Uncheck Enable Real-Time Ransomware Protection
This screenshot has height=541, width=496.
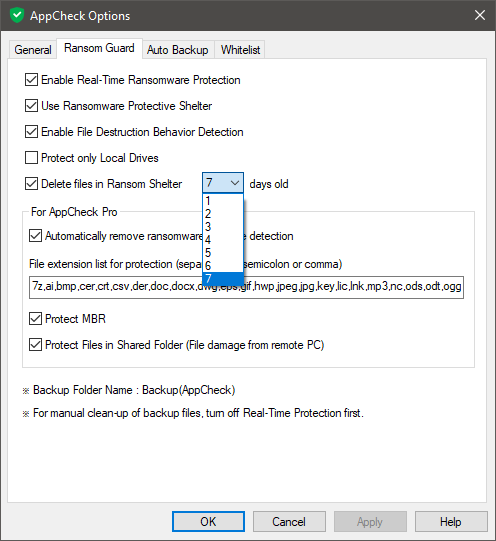click(x=31, y=80)
